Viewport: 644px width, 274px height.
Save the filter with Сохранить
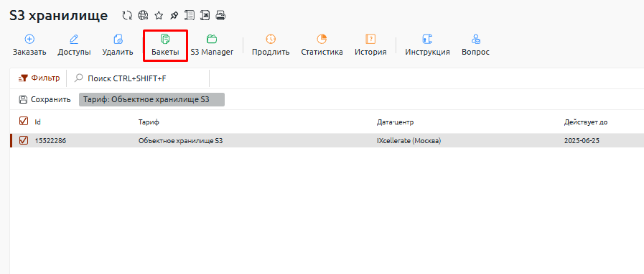coord(45,99)
